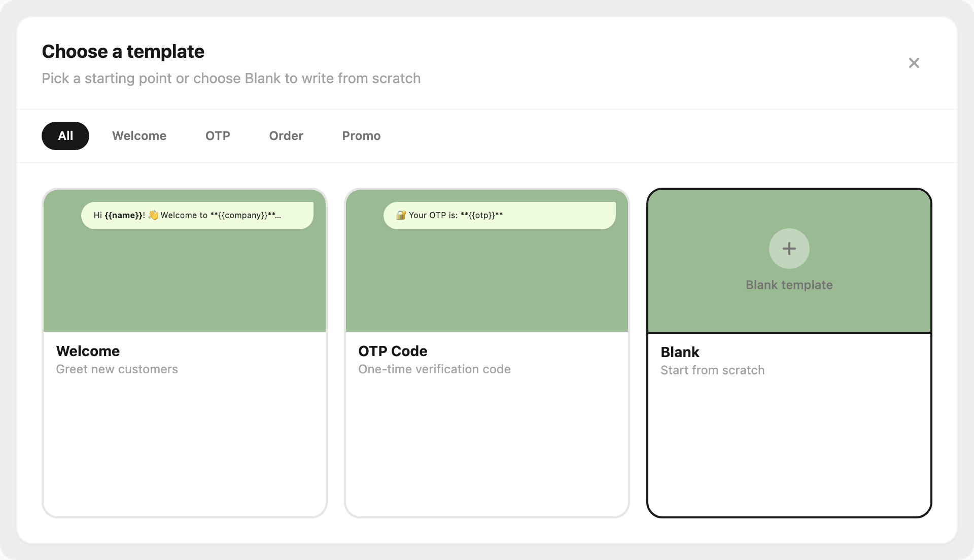Switch to the Order filter tab
Screen dimensions: 974x560
point(286,136)
